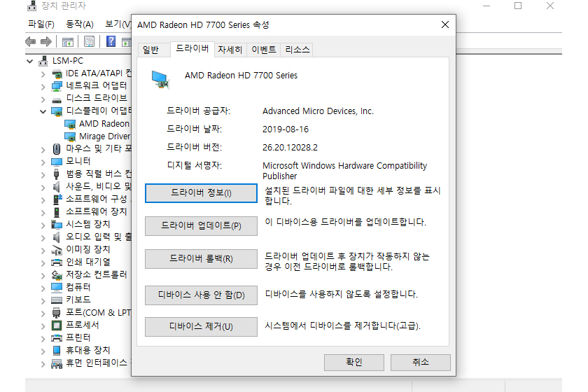This screenshot has height=392, width=588.
Task: Expand the 프린터 node
Action: pos(43,338)
